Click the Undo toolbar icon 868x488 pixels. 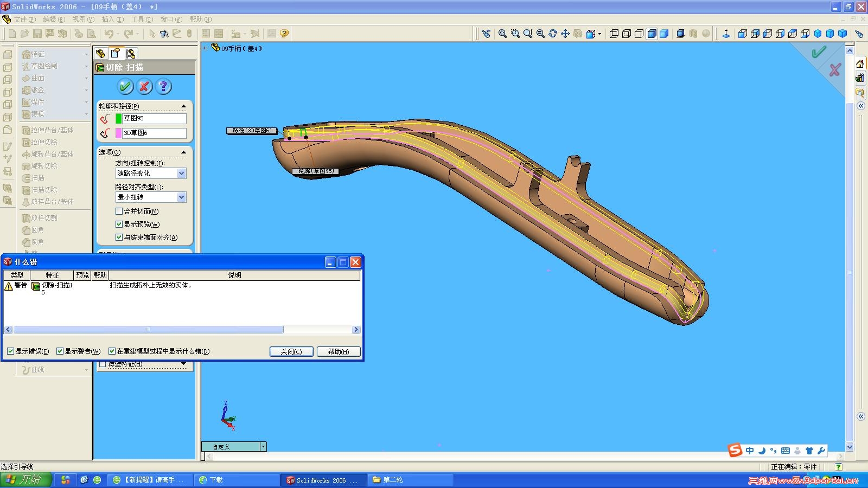click(x=108, y=34)
